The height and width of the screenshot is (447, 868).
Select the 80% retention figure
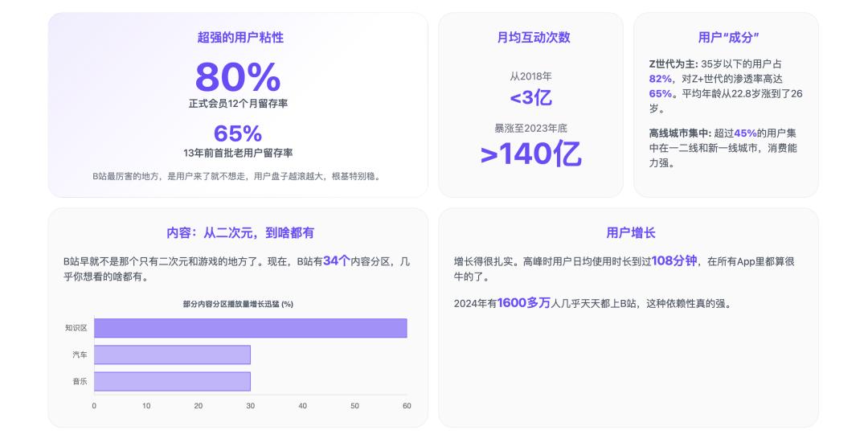pyautogui.click(x=238, y=77)
